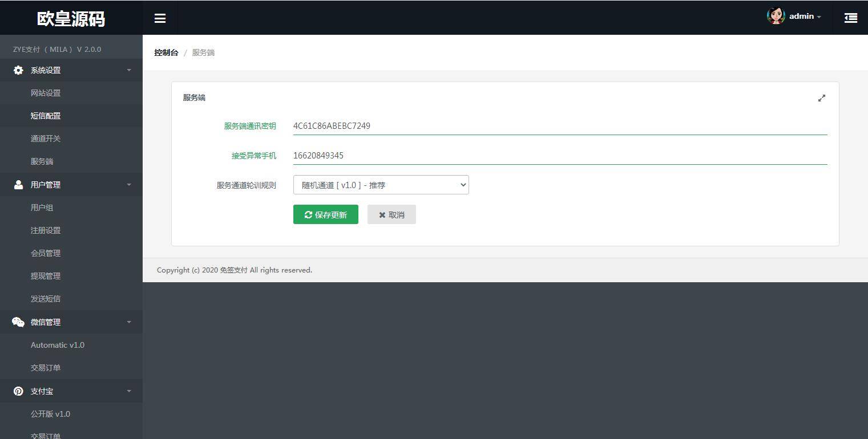Click the 控制台 breadcrumb link

pyautogui.click(x=166, y=52)
